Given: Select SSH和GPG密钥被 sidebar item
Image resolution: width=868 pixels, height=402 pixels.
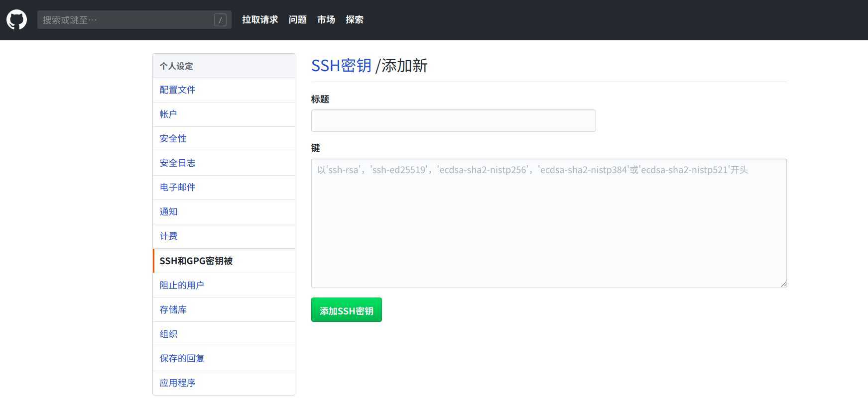Looking at the screenshot, I should coord(224,261).
